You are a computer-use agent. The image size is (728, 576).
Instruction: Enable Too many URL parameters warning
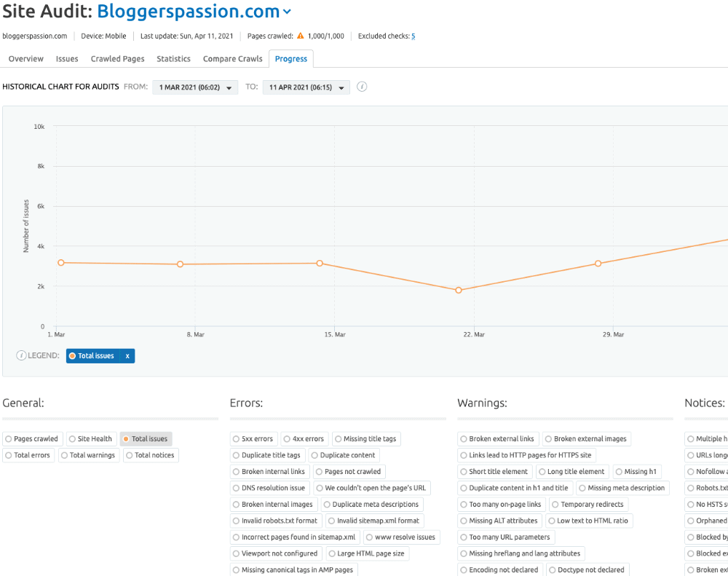click(506, 537)
